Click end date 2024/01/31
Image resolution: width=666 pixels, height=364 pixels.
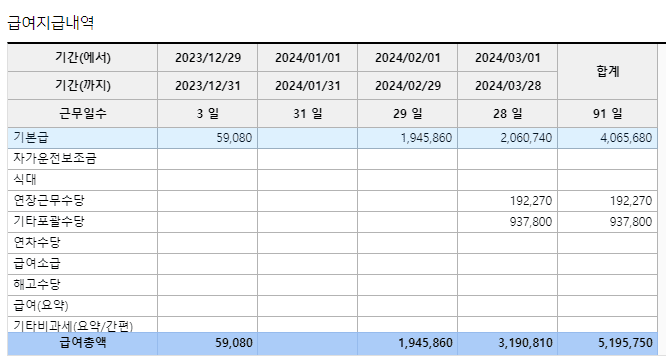[308, 85]
